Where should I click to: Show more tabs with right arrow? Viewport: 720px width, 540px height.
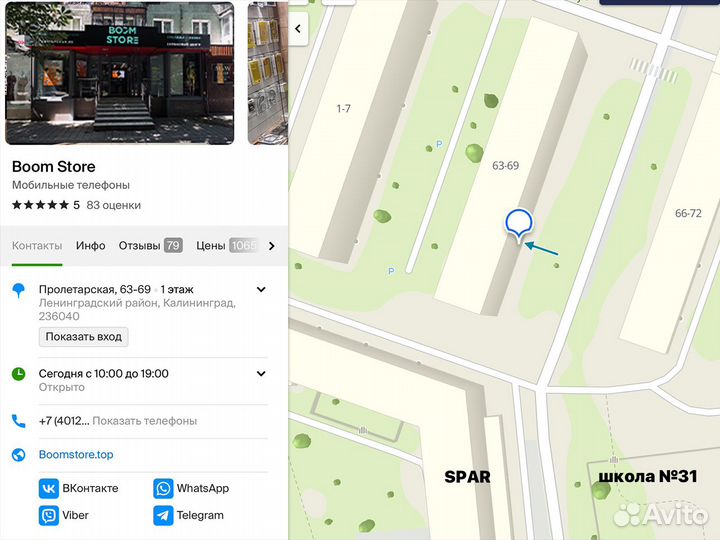[271, 246]
